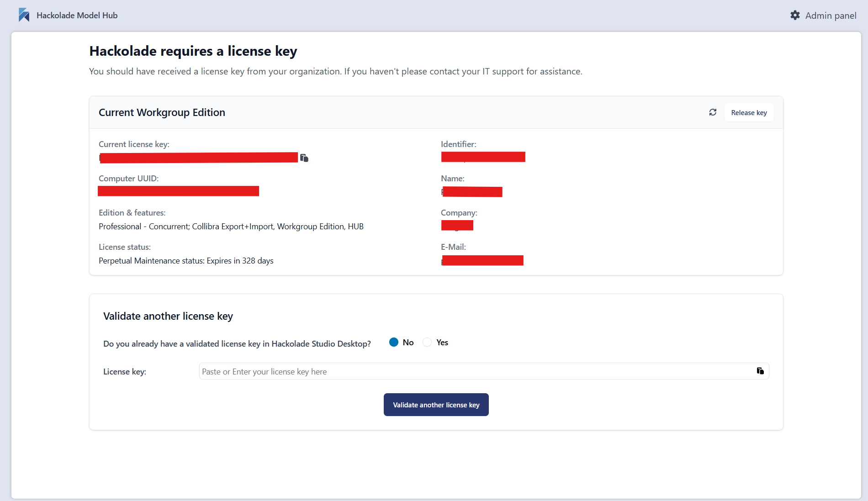Click the Hackolade logo icon

tap(24, 15)
